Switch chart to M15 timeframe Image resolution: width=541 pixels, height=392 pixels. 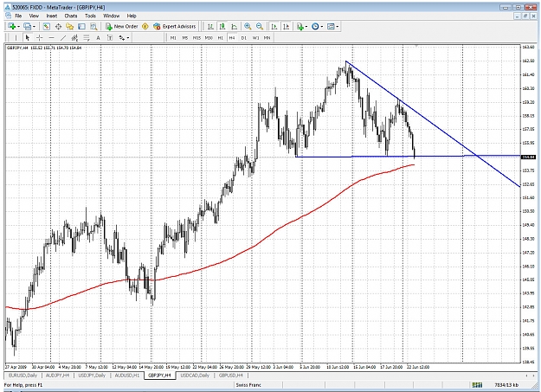point(196,37)
